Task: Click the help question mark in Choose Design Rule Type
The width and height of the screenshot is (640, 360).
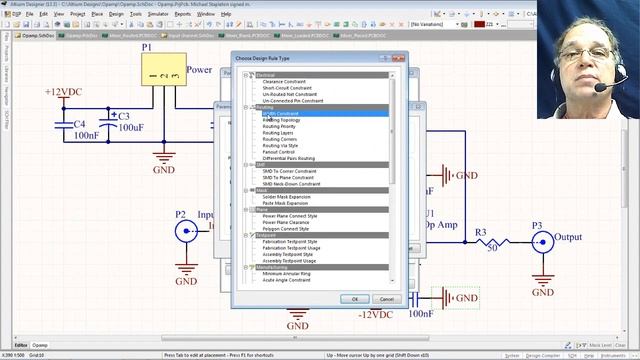Action: click(384, 58)
